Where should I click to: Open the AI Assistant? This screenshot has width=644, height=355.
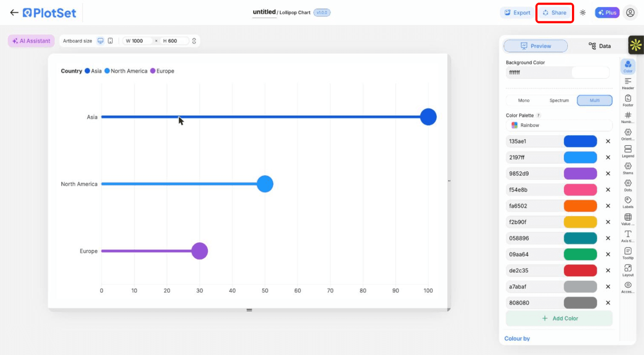coord(31,41)
